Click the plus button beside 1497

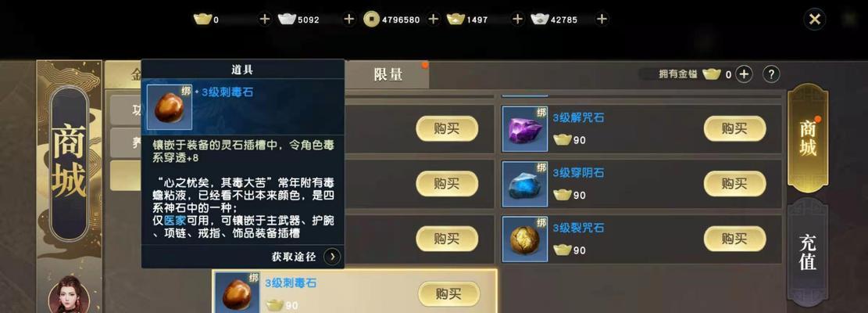tap(517, 20)
